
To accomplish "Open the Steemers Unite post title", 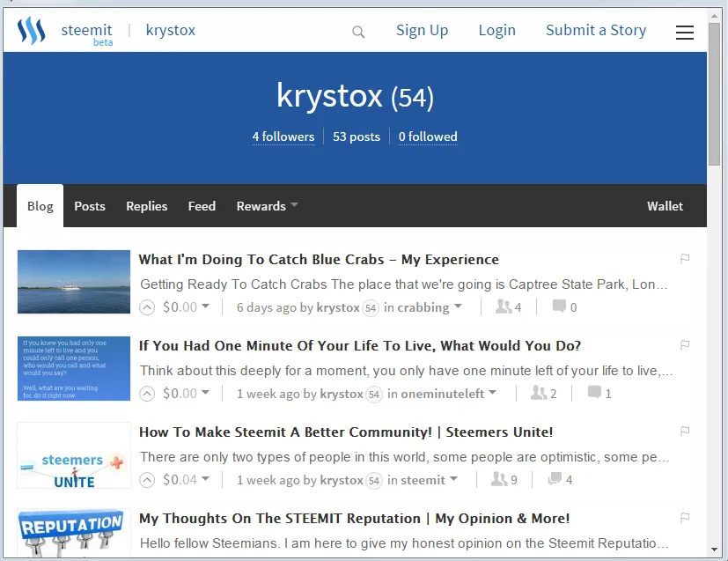I will tap(346, 432).
